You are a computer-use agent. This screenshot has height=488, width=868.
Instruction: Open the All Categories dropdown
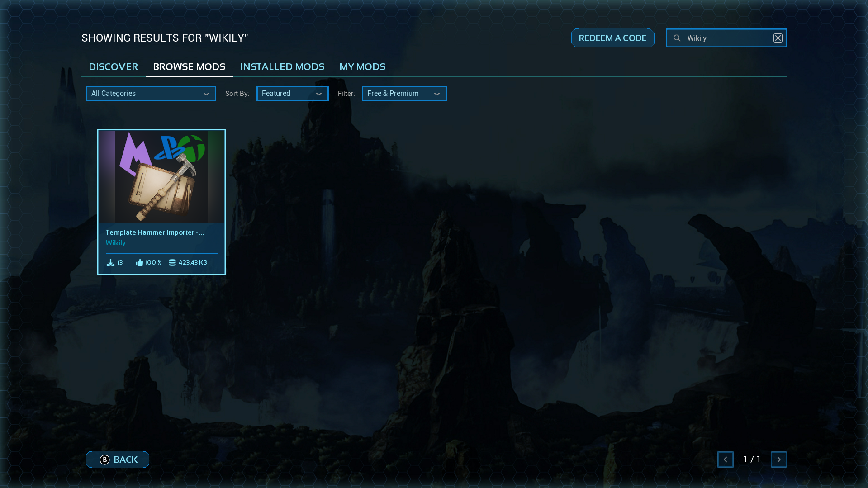(151, 94)
